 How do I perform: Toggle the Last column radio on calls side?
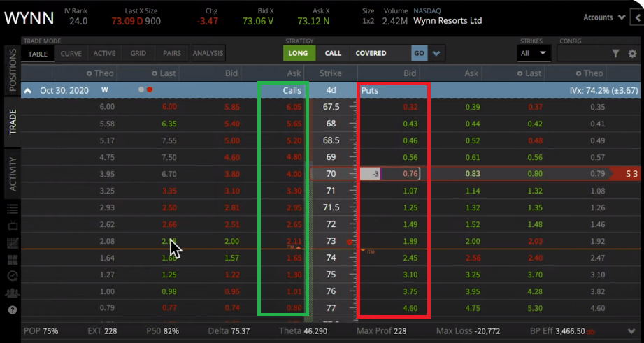[x=155, y=73]
